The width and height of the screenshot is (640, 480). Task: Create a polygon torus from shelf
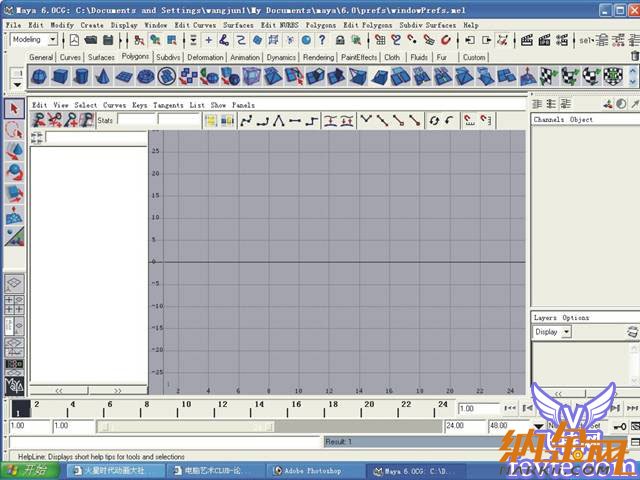click(145, 76)
